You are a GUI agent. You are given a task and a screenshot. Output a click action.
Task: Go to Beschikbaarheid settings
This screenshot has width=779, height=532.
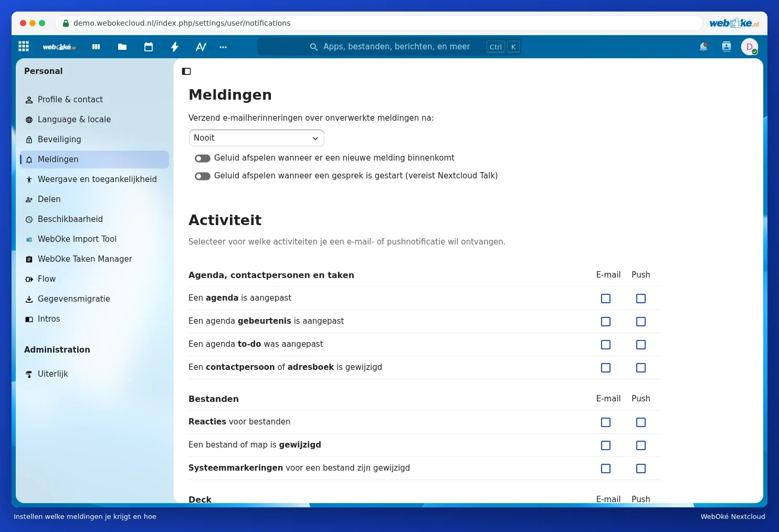tap(94, 219)
